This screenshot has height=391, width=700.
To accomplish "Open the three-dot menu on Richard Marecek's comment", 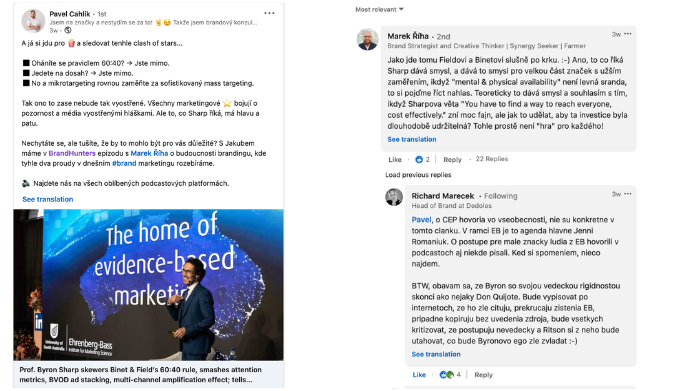I will click(628, 194).
